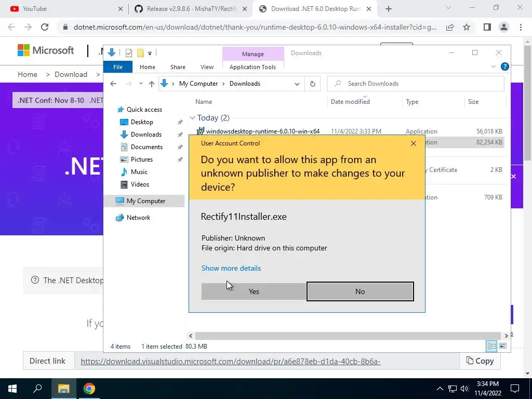The height and width of the screenshot is (399, 532).
Task: Select the Manage contextual tab
Action: [x=253, y=54]
